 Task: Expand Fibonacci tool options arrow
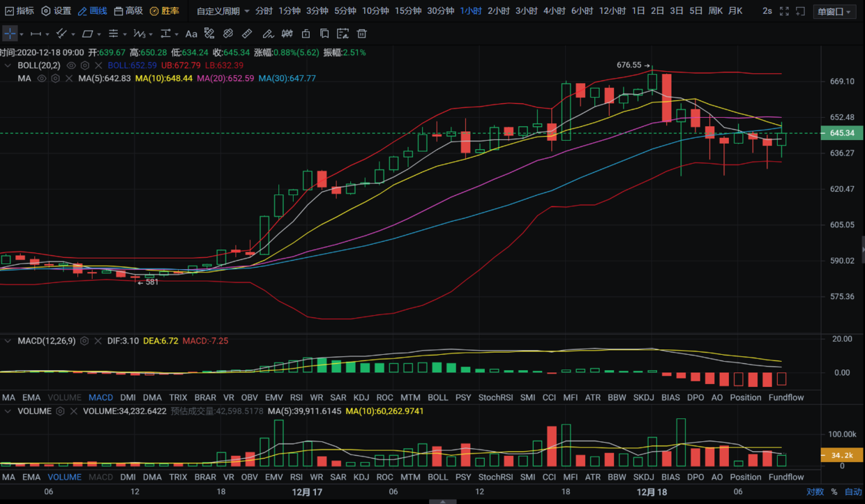[x=124, y=34]
